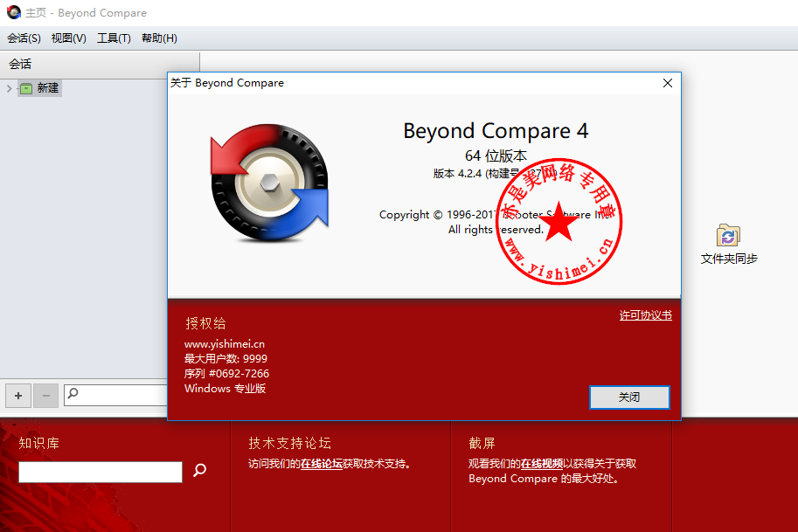Click the 授权给 heading
798x532 pixels.
point(205,323)
